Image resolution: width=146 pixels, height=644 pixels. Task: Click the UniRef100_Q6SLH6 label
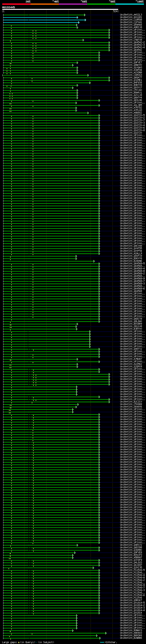pos(131,100)
